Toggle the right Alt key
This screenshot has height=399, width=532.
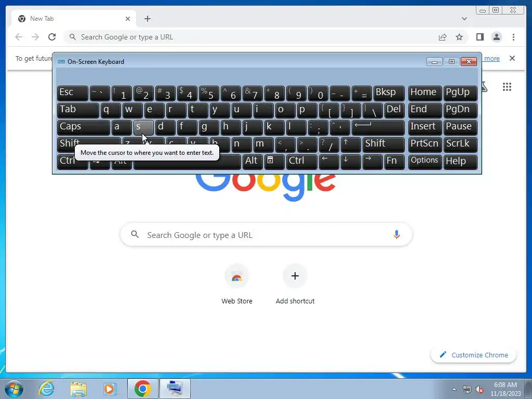tap(253, 162)
